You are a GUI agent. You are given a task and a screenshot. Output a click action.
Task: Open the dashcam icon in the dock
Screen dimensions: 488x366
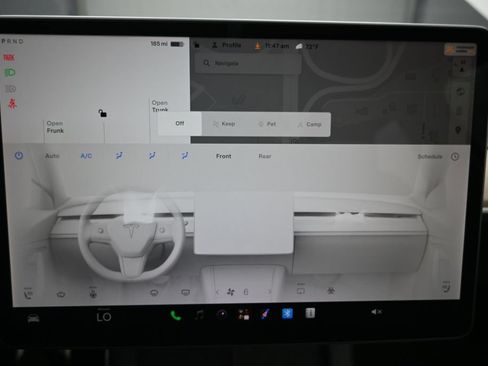tap(221, 314)
